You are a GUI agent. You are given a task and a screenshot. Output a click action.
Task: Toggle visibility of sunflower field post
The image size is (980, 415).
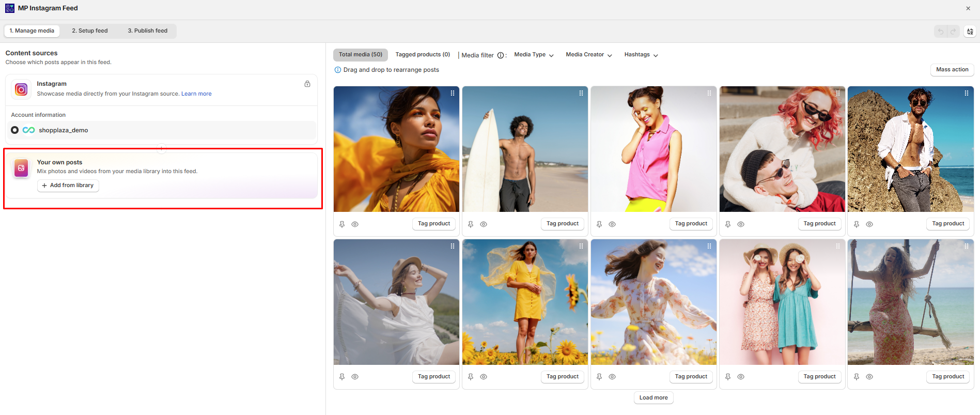pos(484,377)
